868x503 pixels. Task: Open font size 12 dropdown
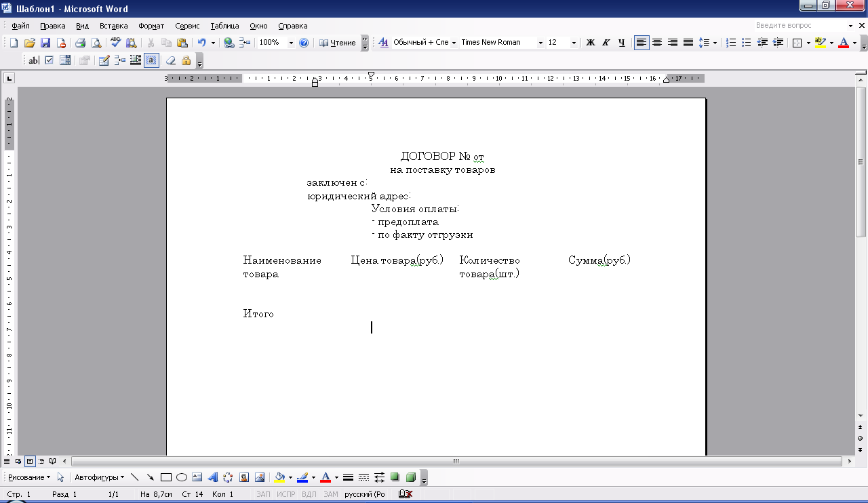574,43
